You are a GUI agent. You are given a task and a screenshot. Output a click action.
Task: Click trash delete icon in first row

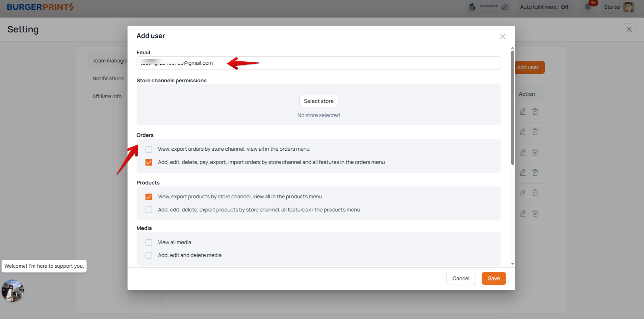click(x=535, y=112)
